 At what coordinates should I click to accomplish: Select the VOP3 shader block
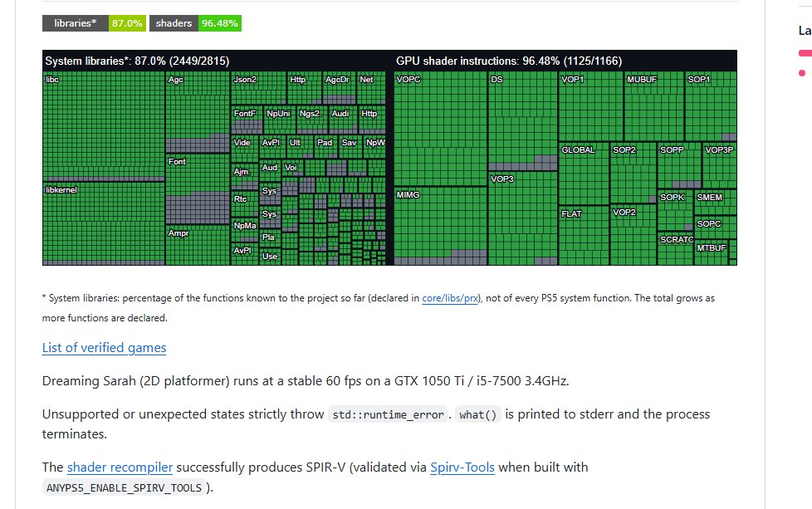(x=522, y=218)
